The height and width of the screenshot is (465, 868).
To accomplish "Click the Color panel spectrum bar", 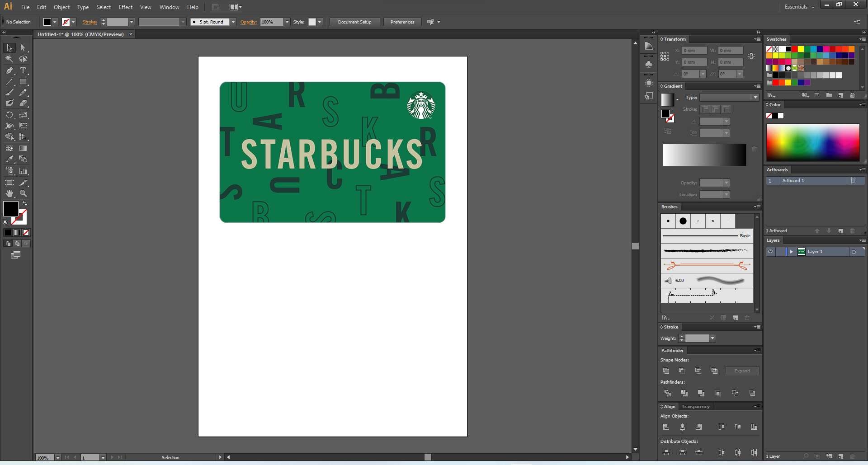I will 813,143.
